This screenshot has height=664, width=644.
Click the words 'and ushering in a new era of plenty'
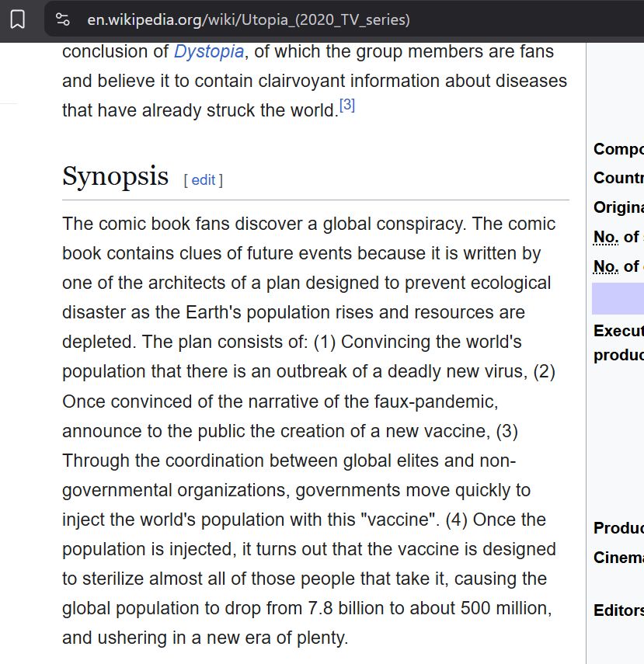pyautogui.click(x=204, y=638)
